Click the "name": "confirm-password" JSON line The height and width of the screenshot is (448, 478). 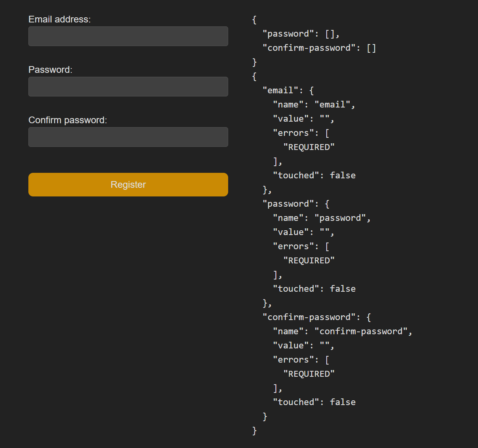coord(342,331)
